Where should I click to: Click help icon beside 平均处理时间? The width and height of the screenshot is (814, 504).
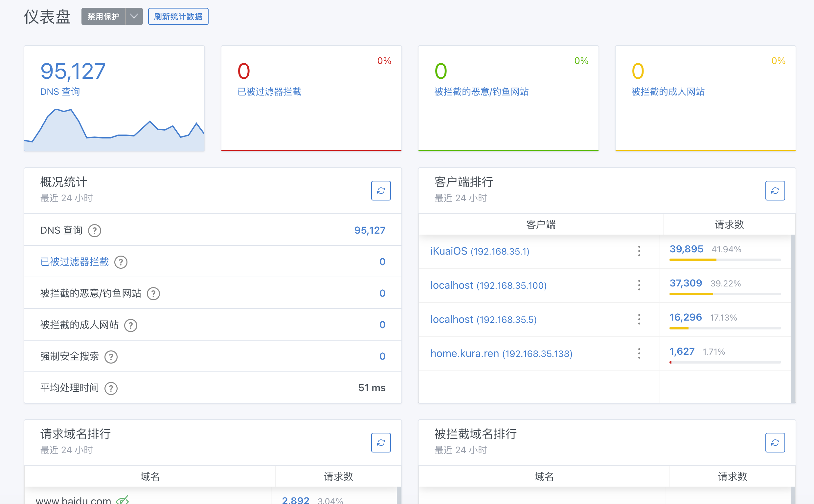111,388
